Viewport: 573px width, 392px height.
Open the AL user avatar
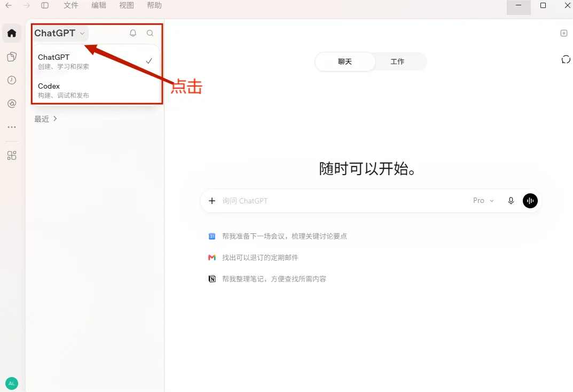(12, 383)
